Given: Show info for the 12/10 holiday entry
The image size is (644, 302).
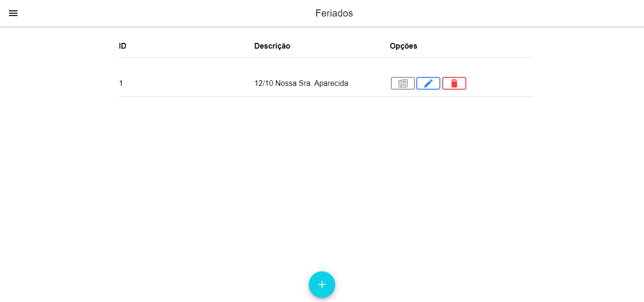Looking at the screenshot, I should [403, 84].
